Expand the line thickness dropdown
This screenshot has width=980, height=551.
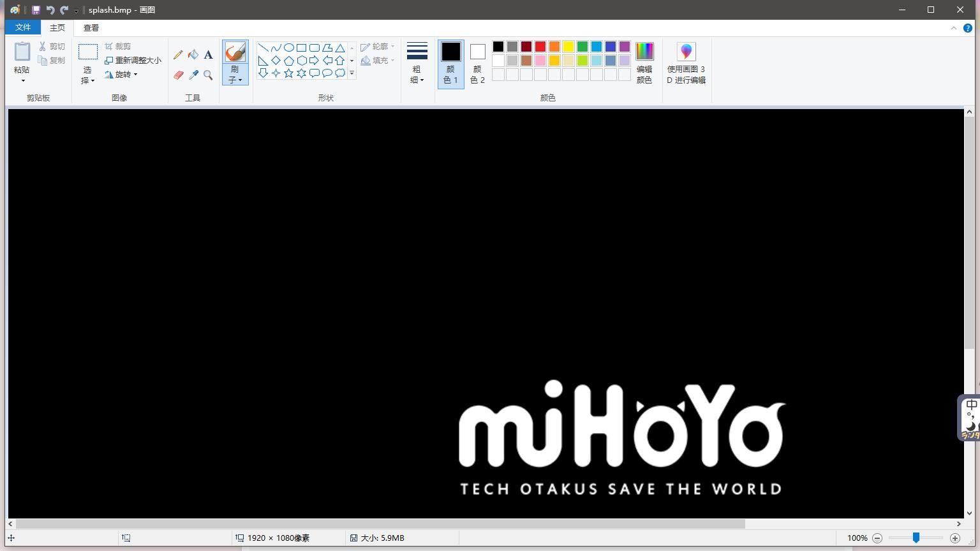pos(417,63)
